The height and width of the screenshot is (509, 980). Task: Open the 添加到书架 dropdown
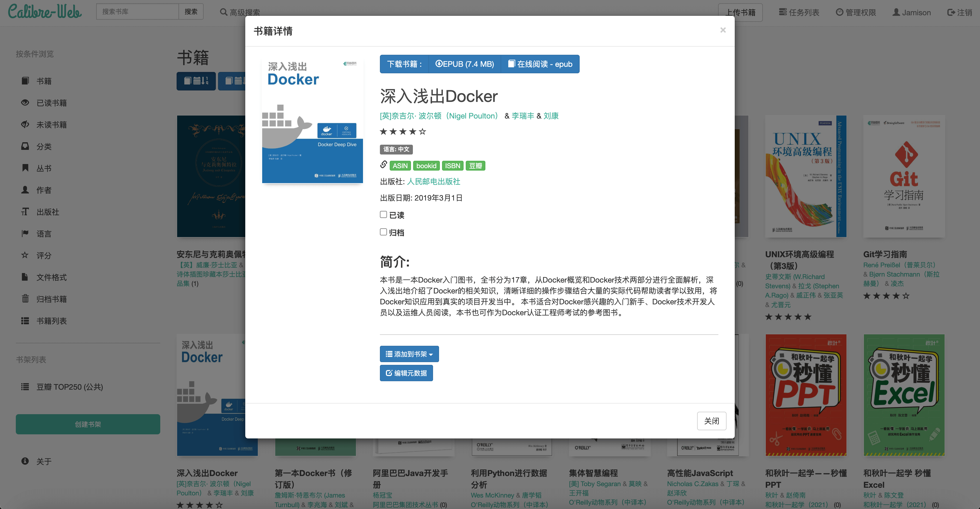(x=409, y=354)
